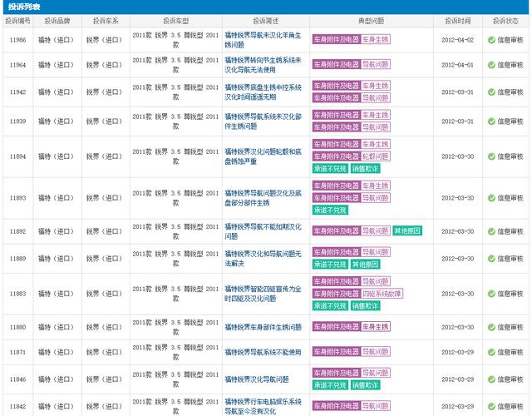532x416 pixels.
Task: Click the green check icon in row 11986
Action: (x=491, y=40)
